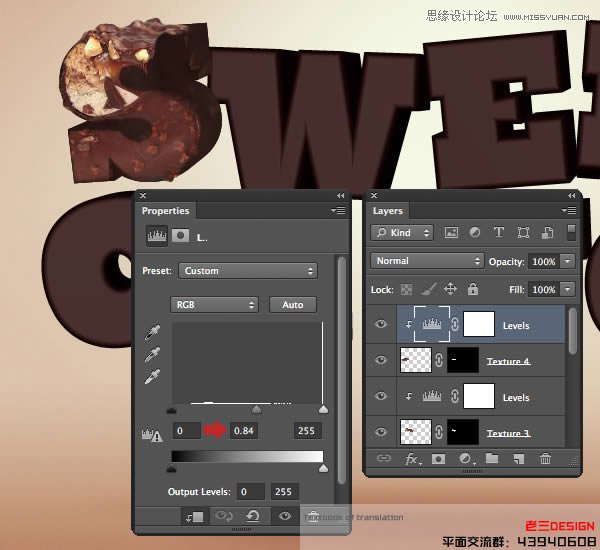Image resolution: width=600 pixels, height=550 pixels.
Task: Create a new layer icon
Action: (x=518, y=459)
